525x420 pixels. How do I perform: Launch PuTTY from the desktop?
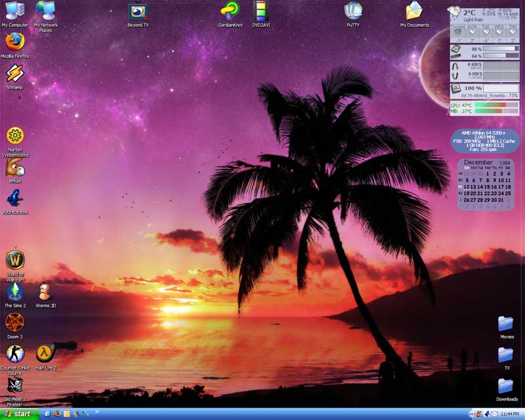pyautogui.click(x=353, y=11)
